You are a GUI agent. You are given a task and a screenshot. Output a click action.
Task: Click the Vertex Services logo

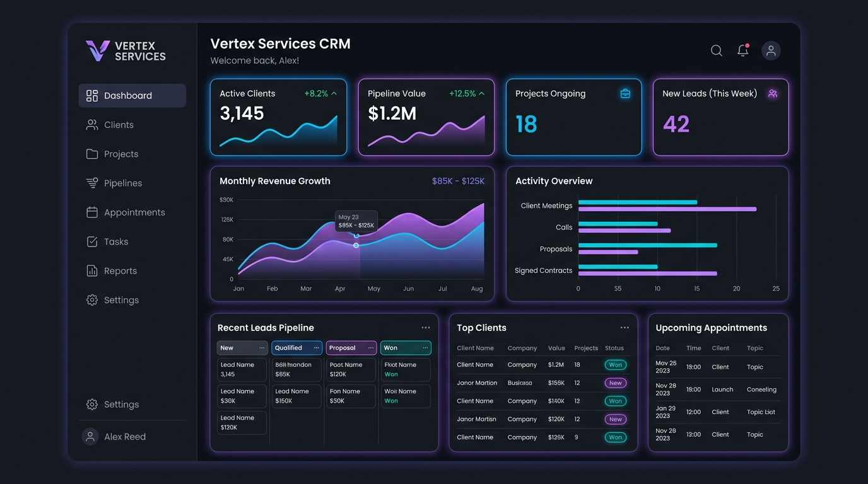pos(126,51)
